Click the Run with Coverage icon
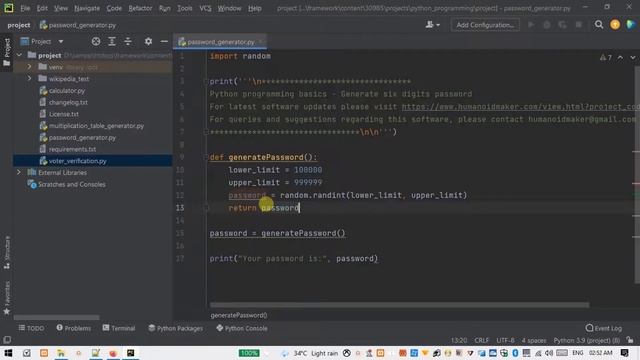The height and width of the screenshot is (360, 640). (x=562, y=25)
